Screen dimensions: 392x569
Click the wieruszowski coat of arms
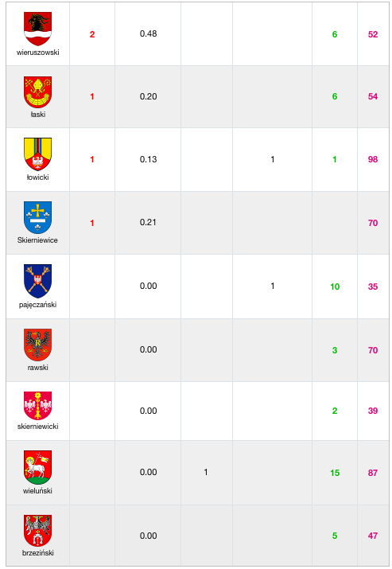pyautogui.click(x=37, y=29)
